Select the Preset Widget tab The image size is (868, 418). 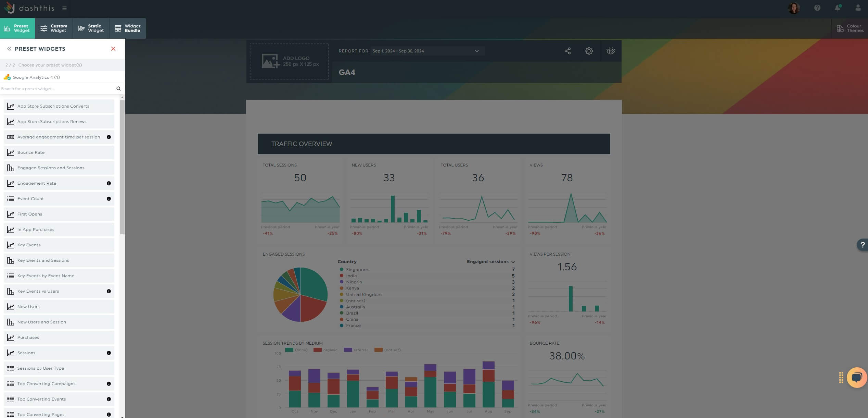click(21, 28)
